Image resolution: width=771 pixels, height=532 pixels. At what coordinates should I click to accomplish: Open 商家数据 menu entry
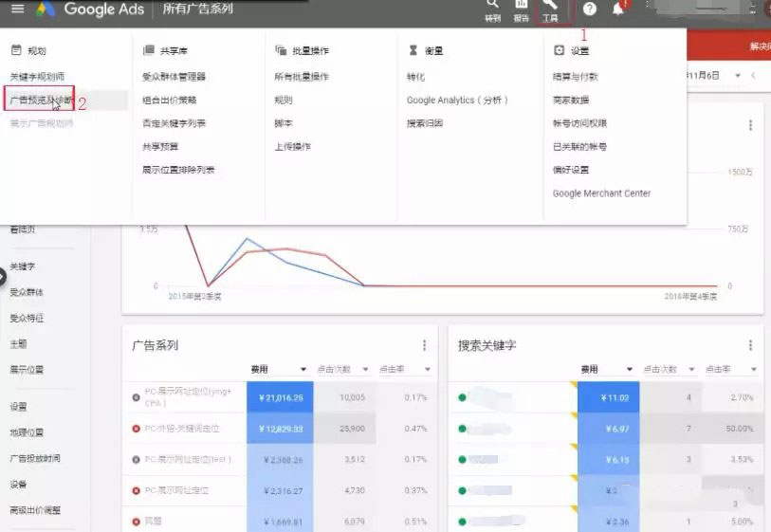(x=571, y=100)
